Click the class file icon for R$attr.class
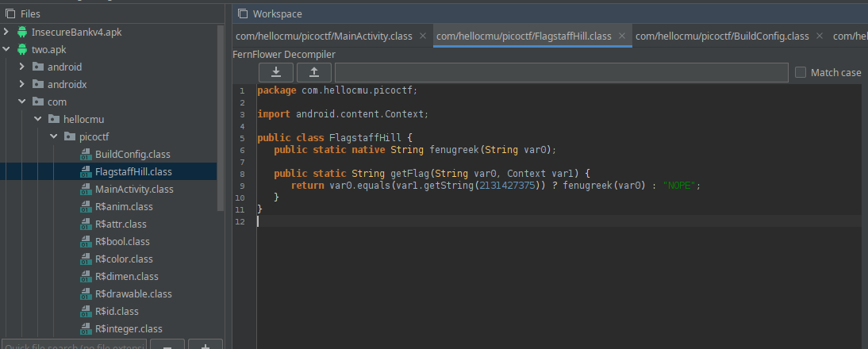This screenshot has height=349, width=868. tap(85, 224)
